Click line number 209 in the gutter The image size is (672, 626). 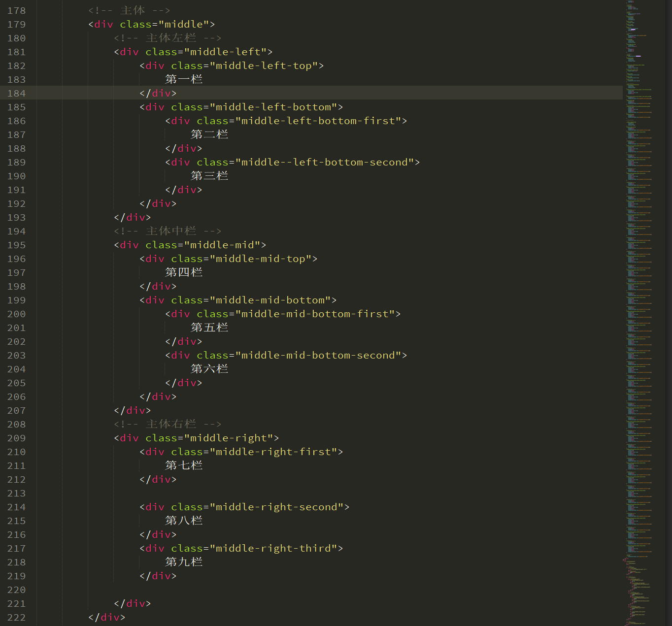point(16,438)
